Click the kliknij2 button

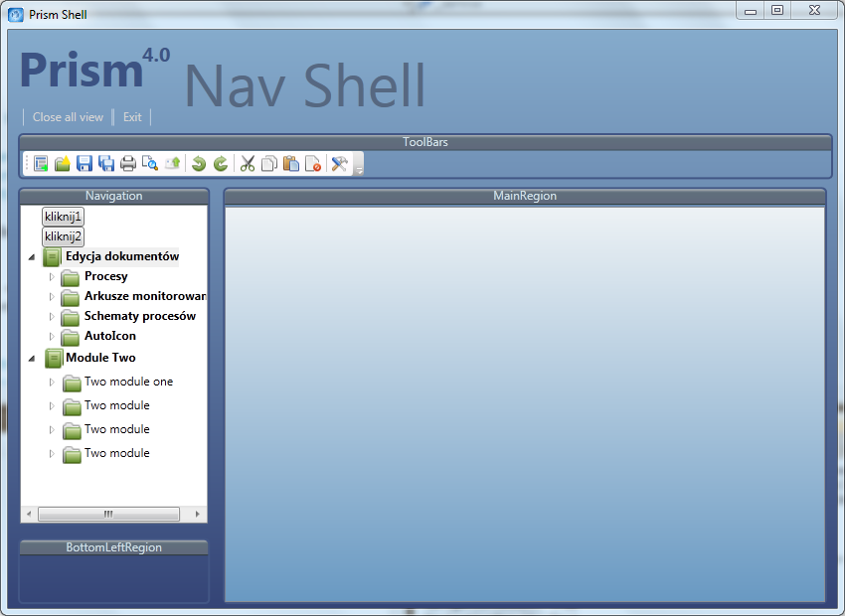[x=63, y=236]
